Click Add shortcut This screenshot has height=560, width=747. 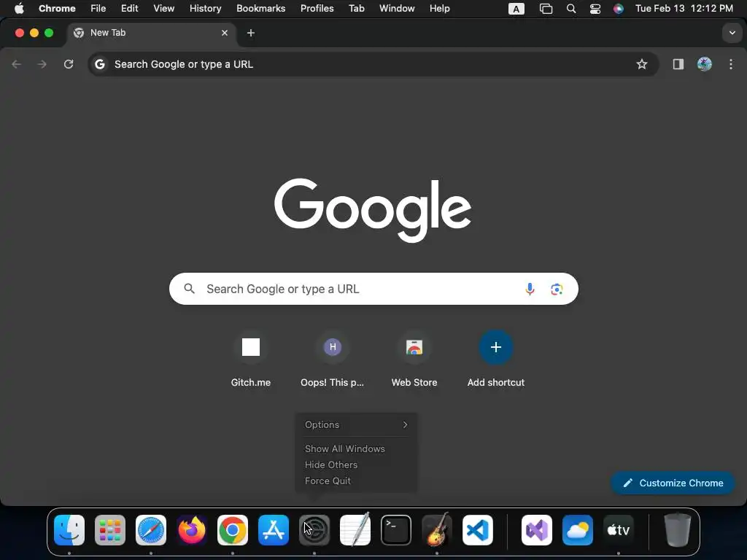(x=496, y=359)
